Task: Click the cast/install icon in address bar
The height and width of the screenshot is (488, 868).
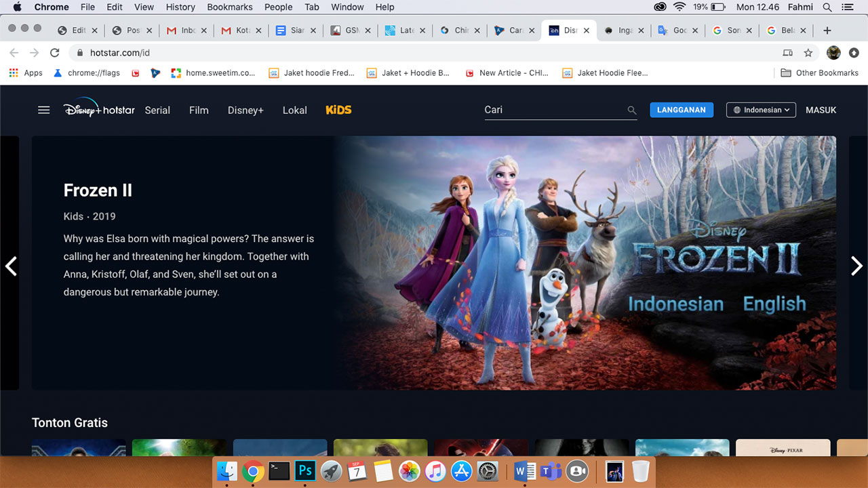Action: pos(787,52)
